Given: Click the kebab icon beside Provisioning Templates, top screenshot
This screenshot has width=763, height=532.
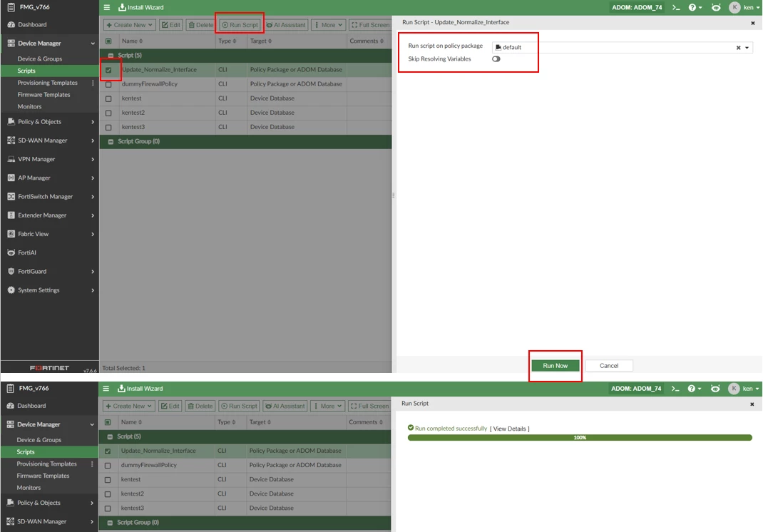Looking at the screenshot, I should (93, 83).
